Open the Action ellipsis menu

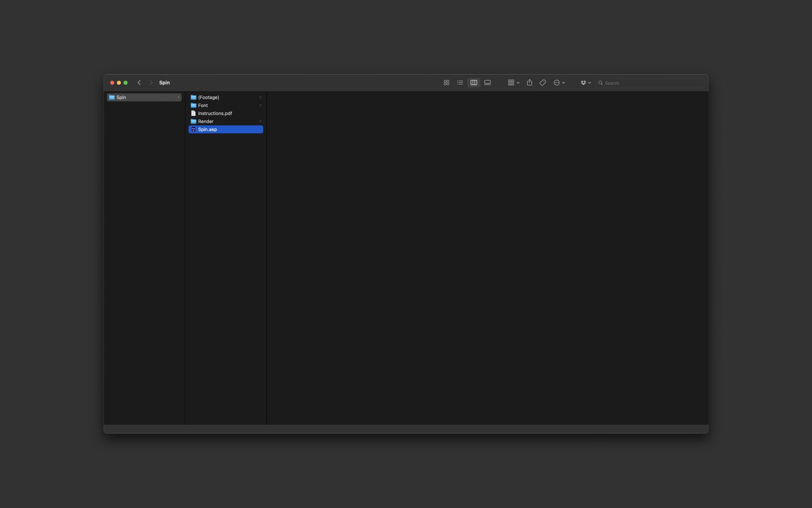pyautogui.click(x=559, y=83)
